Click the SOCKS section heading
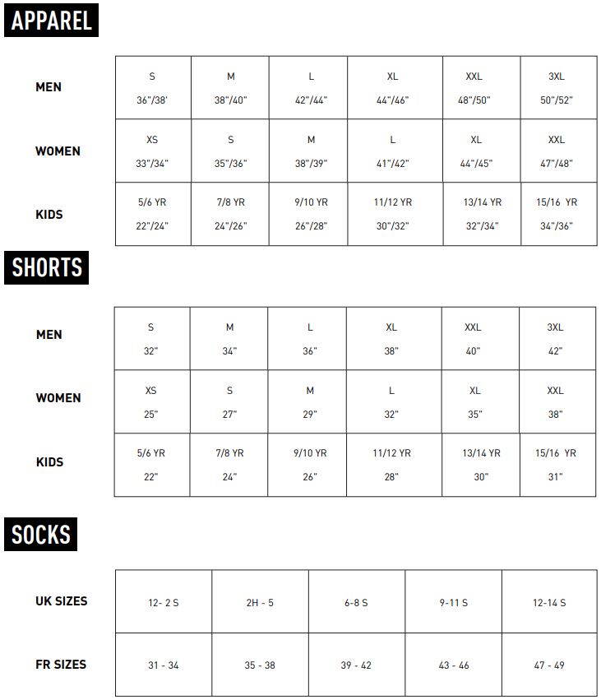This screenshot has width=601, height=700. 41,535
